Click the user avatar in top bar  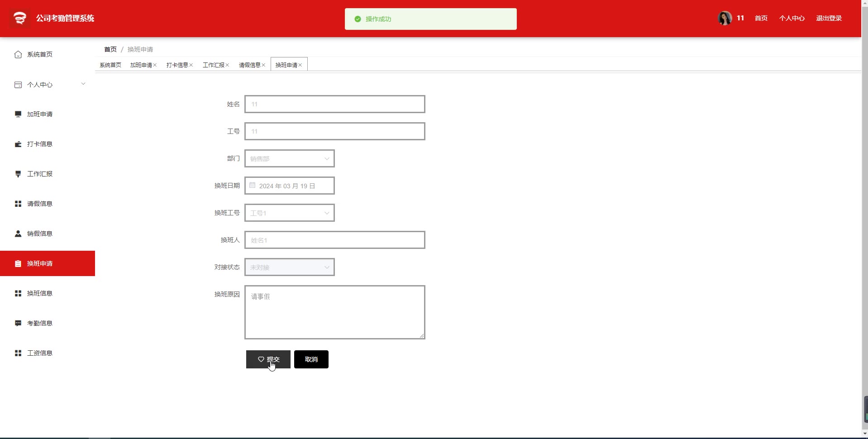tap(725, 18)
